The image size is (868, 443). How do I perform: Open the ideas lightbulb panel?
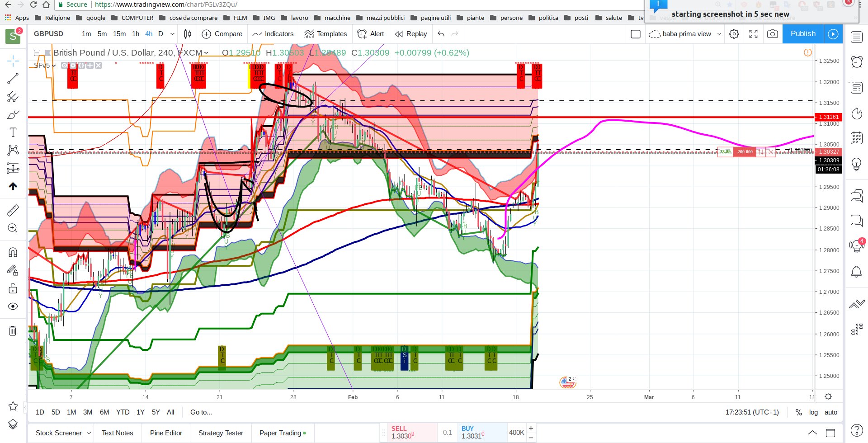point(857,164)
